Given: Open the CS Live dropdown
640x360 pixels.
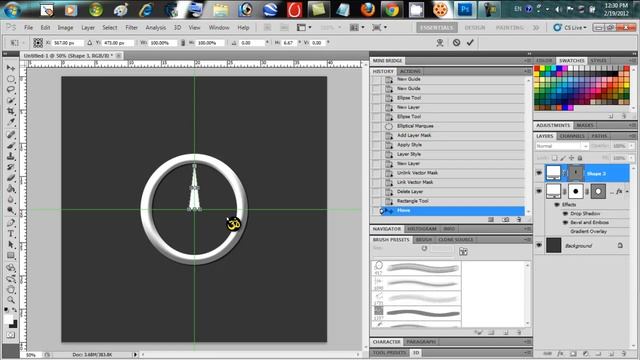Looking at the screenshot, I should coord(570,27).
